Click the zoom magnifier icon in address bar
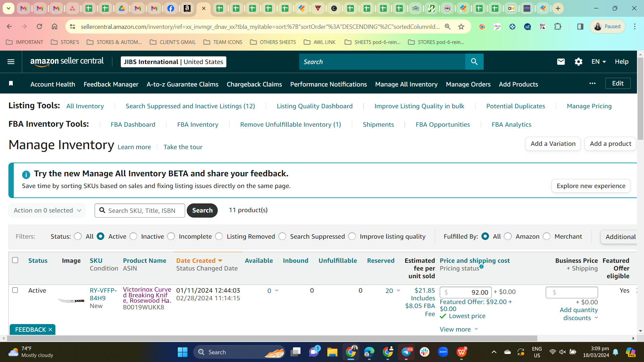Screen dimensions: 644x362 coord(447,26)
